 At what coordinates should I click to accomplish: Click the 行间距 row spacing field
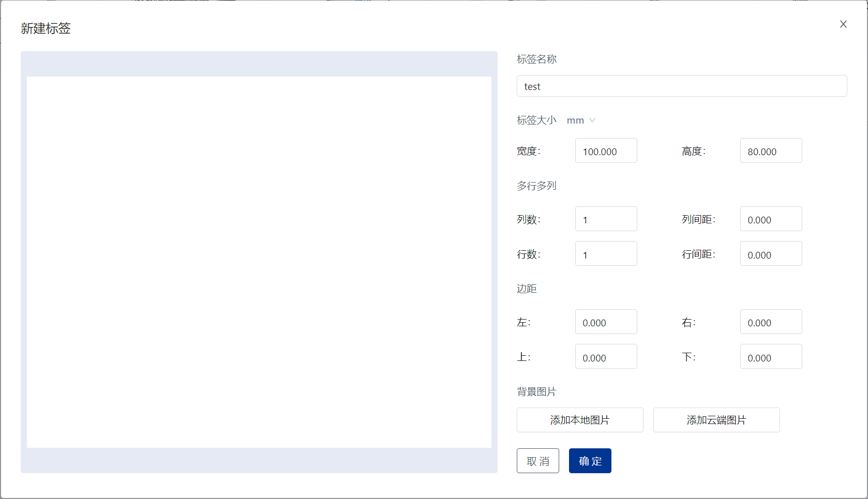tap(771, 254)
